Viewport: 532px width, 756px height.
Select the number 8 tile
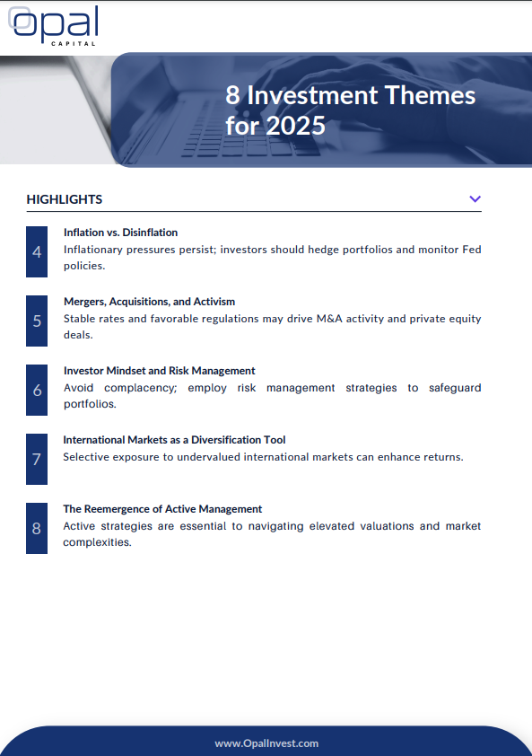(37, 529)
